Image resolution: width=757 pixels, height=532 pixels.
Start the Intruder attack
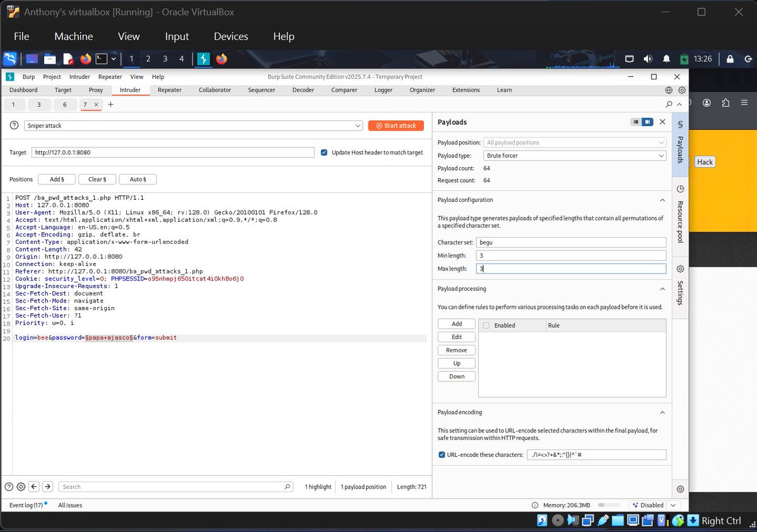tap(396, 125)
